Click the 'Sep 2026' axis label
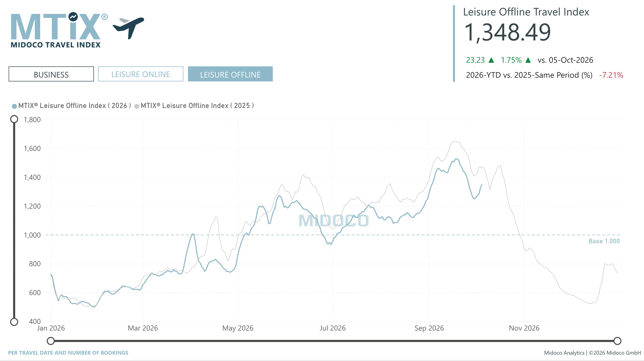This screenshot has width=644, height=361. click(x=429, y=328)
